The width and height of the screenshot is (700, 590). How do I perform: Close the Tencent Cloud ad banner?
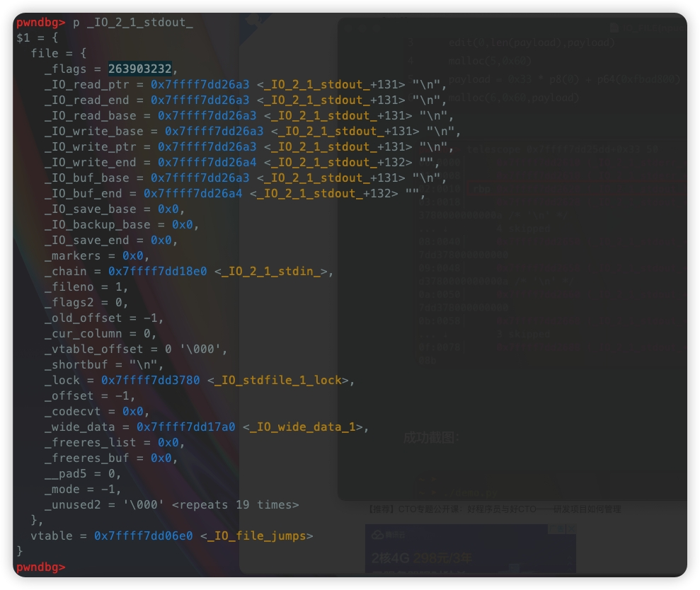[x=571, y=529]
